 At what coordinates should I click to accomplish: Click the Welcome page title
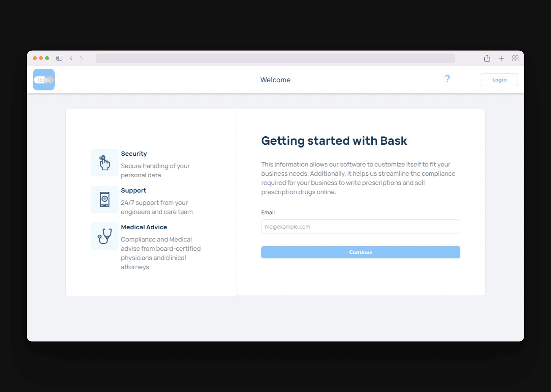[275, 80]
